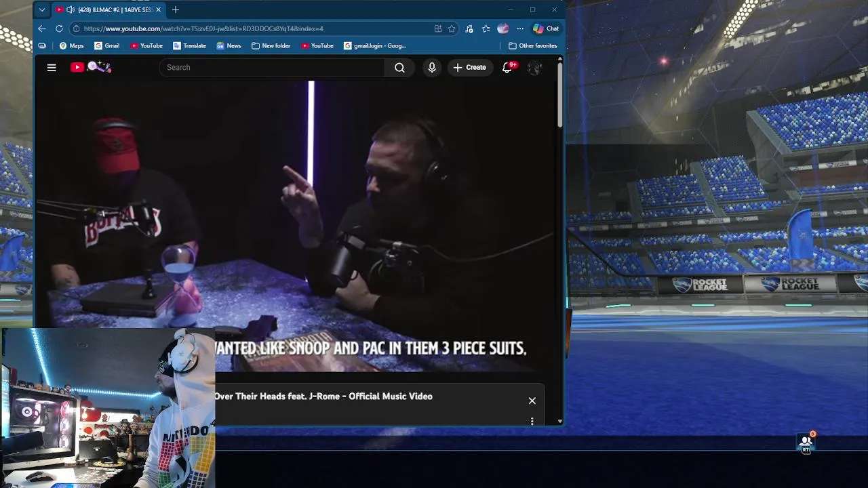Open the browser profile avatar
The width and height of the screenshot is (868, 488).
(x=502, y=28)
